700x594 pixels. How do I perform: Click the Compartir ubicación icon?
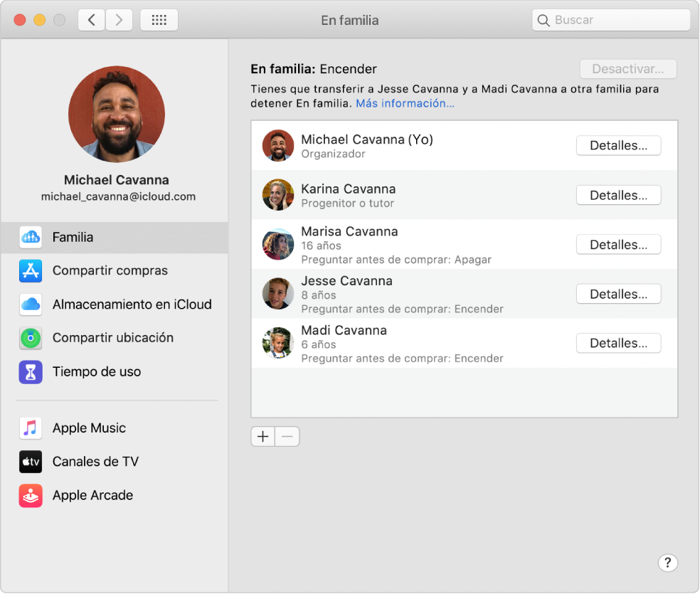click(31, 338)
